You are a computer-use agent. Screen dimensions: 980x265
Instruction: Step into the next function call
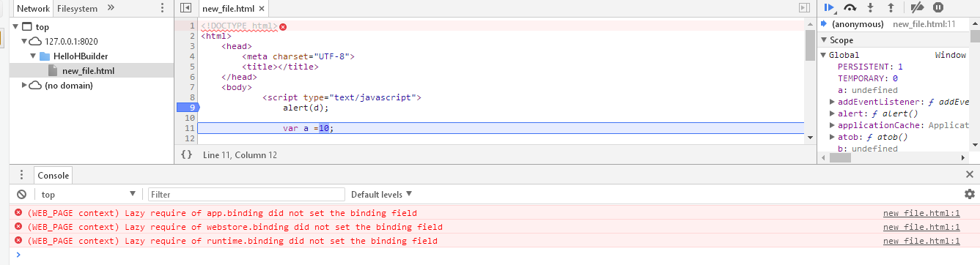click(x=871, y=7)
